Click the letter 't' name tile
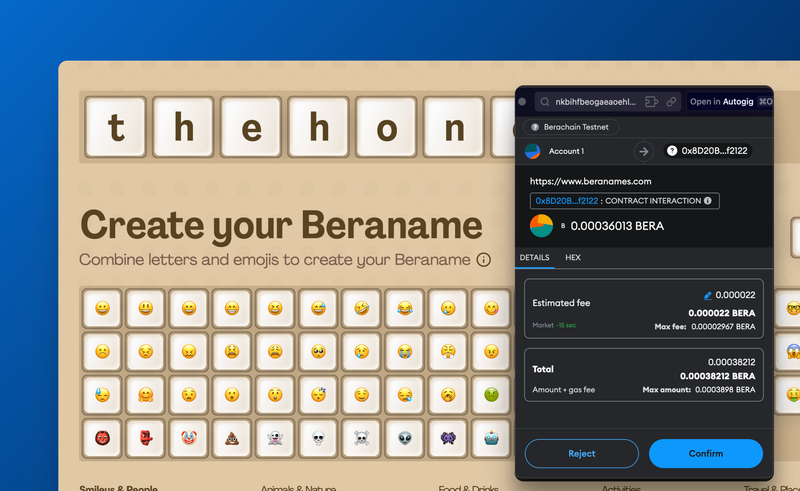This screenshot has height=491, width=800. [x=117, y=128]
